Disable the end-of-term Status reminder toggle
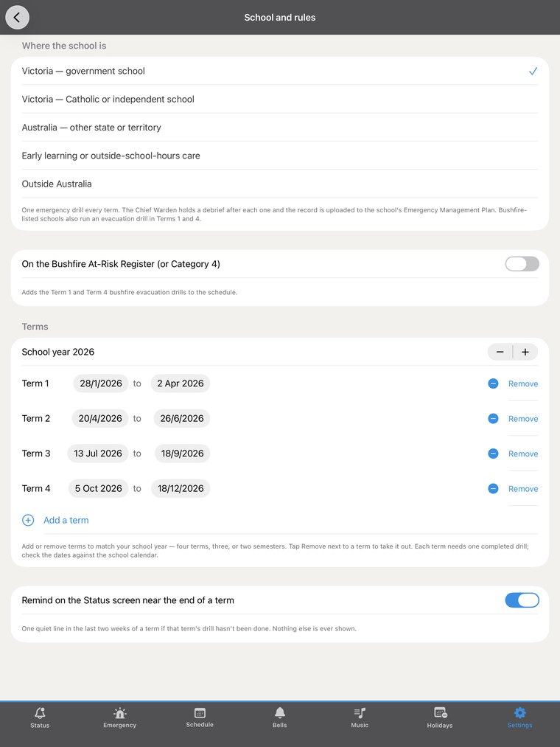Viewport: 560px width, 747px height. coord(522,600)
